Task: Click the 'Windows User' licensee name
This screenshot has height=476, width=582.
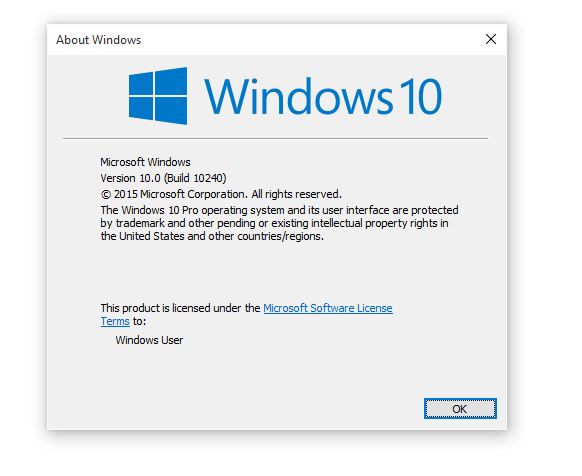Action: tap(149, 340)
